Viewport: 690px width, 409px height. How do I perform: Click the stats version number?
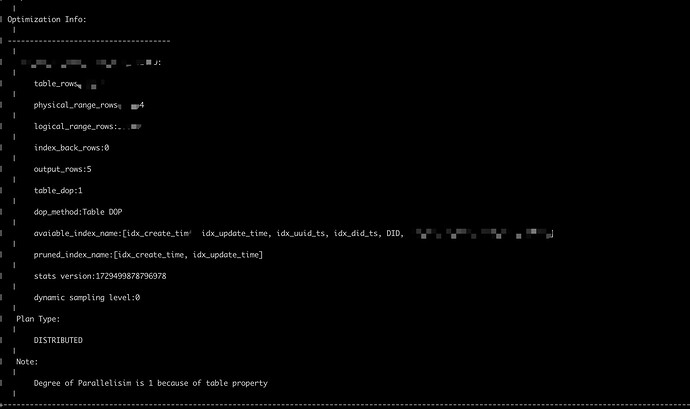click(131, 276)
